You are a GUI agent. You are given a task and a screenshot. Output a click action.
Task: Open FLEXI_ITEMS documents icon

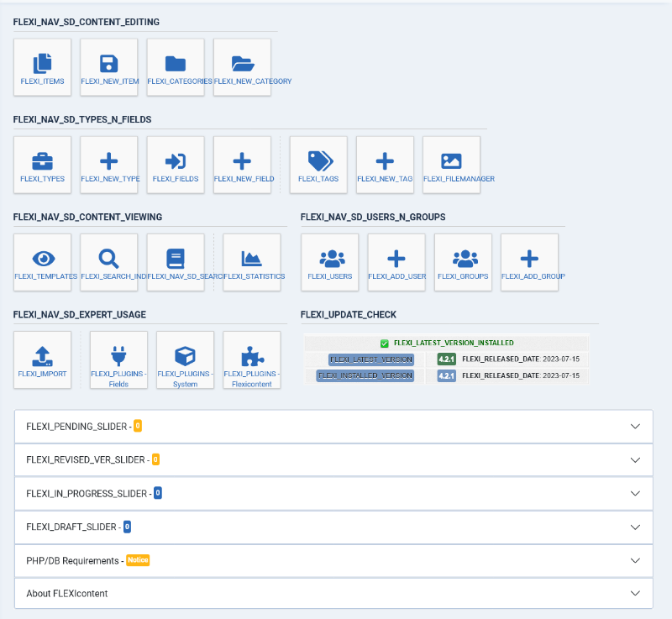tap(43, 63)
